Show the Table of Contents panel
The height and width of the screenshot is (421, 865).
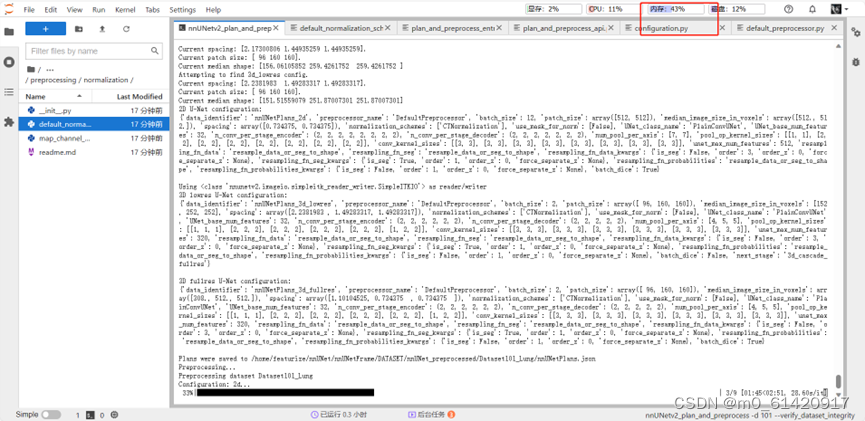pos(9,92)
